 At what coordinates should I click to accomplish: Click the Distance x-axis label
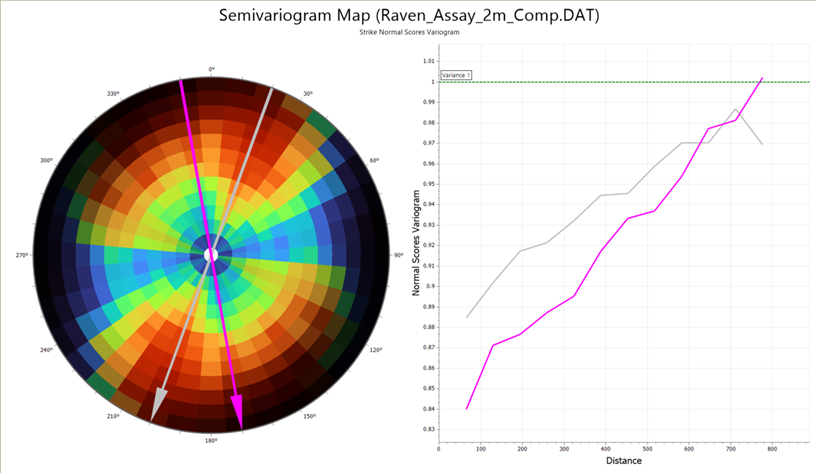point(624,461)
